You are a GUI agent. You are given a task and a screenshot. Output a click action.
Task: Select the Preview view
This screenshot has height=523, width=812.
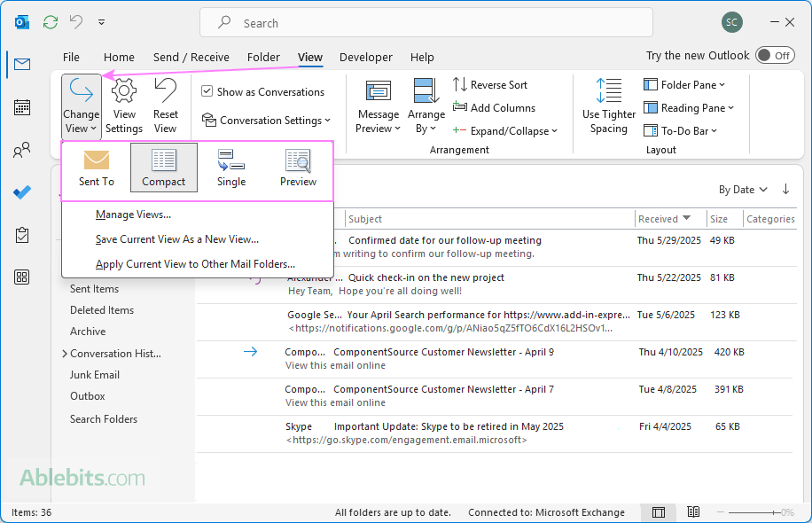(298, 168)
